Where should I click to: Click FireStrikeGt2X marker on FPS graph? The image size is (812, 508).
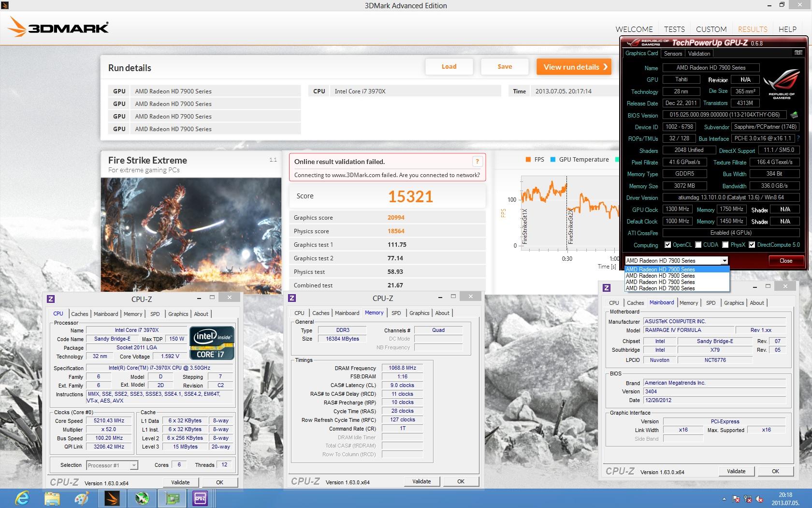coord(571,227)
